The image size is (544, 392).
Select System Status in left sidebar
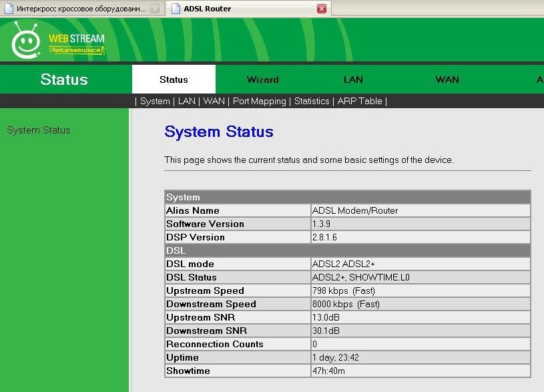pos(39,130)
